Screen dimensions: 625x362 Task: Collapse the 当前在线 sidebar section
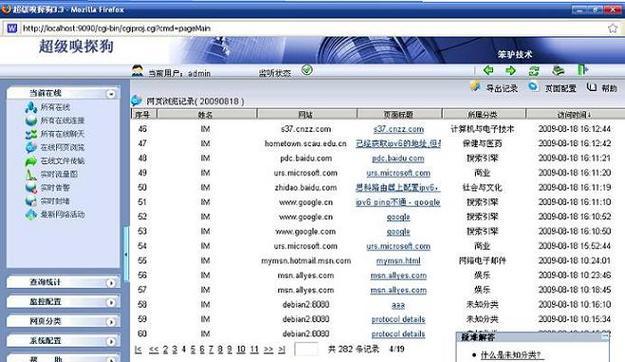[111, 94]
